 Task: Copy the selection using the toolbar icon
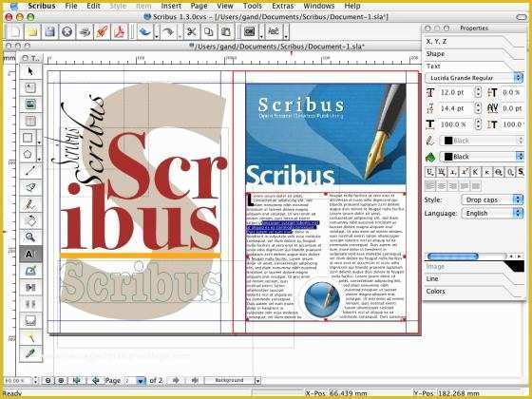209,32
